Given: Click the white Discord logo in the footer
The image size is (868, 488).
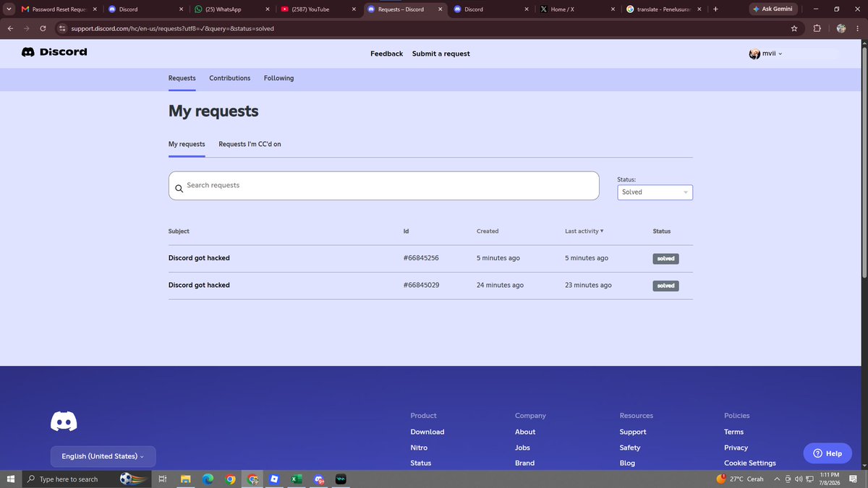Looking at the screenshot, I should pos(64,421).
